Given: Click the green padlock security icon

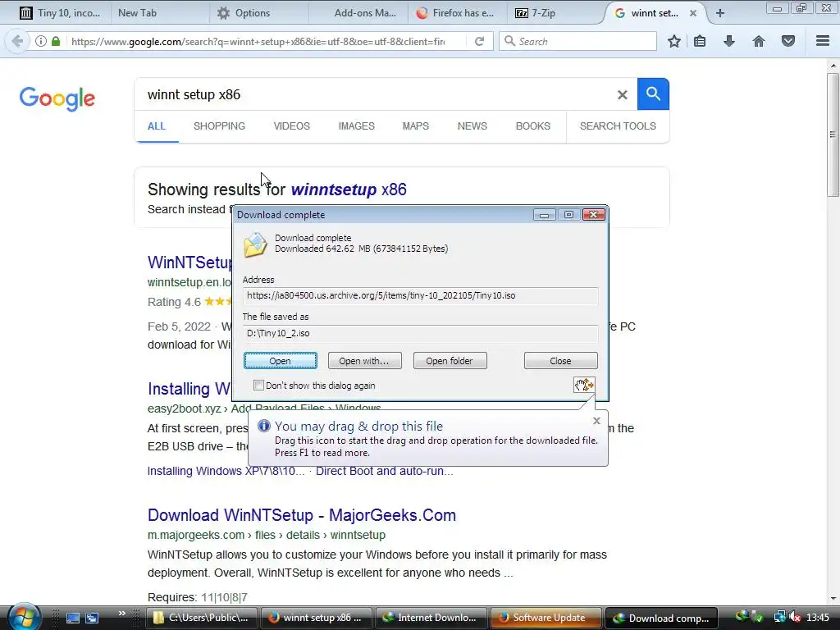Looking at the screenshot, I should pyautogui.click(x=56, y=41).
